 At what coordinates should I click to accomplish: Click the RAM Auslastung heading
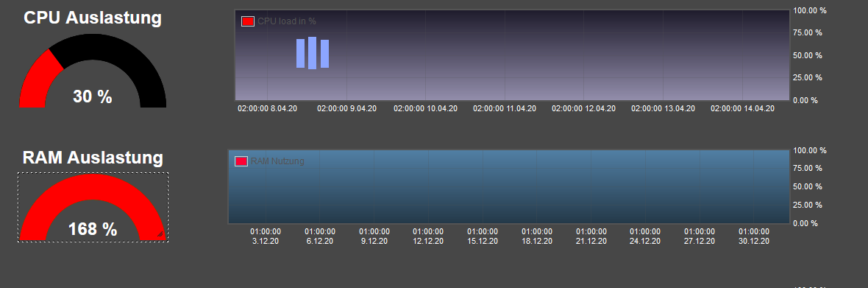click(93, 158)
